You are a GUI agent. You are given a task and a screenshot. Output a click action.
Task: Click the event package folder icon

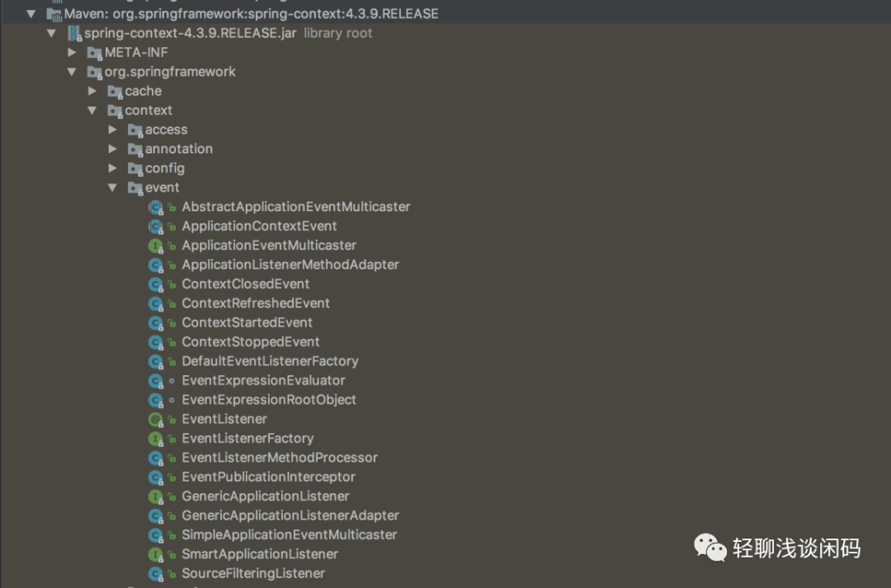[x=135, y=188]
